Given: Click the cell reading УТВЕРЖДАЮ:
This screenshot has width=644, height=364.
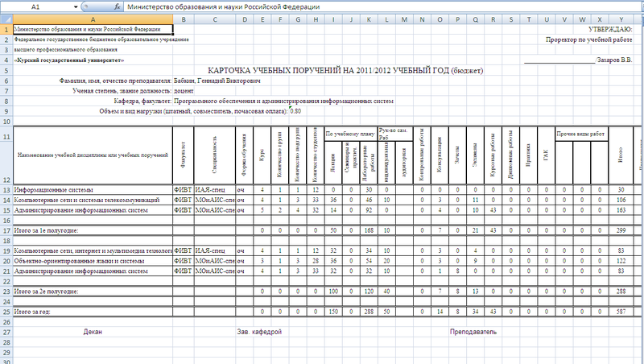Looking at the screenshot, I should pos(610,29).
